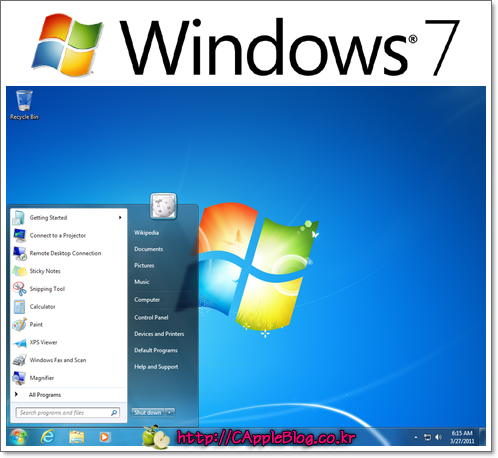
Task: Open Control Panel
Action: pyautogui.click(x=151, y=317)
